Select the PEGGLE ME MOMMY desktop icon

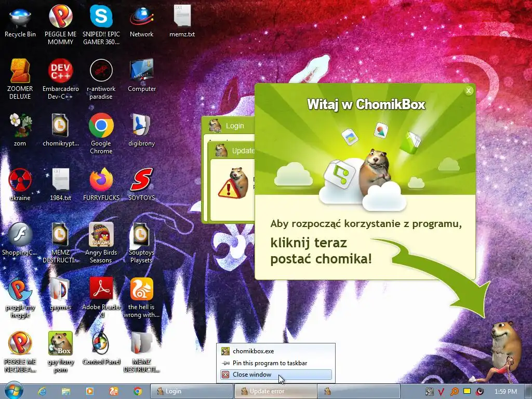pyautogui.click(x=60, y=25)
